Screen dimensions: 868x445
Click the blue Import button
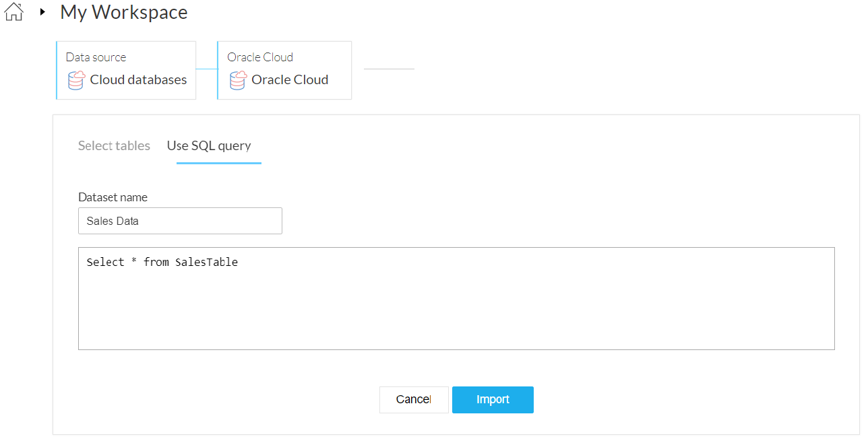493,399
